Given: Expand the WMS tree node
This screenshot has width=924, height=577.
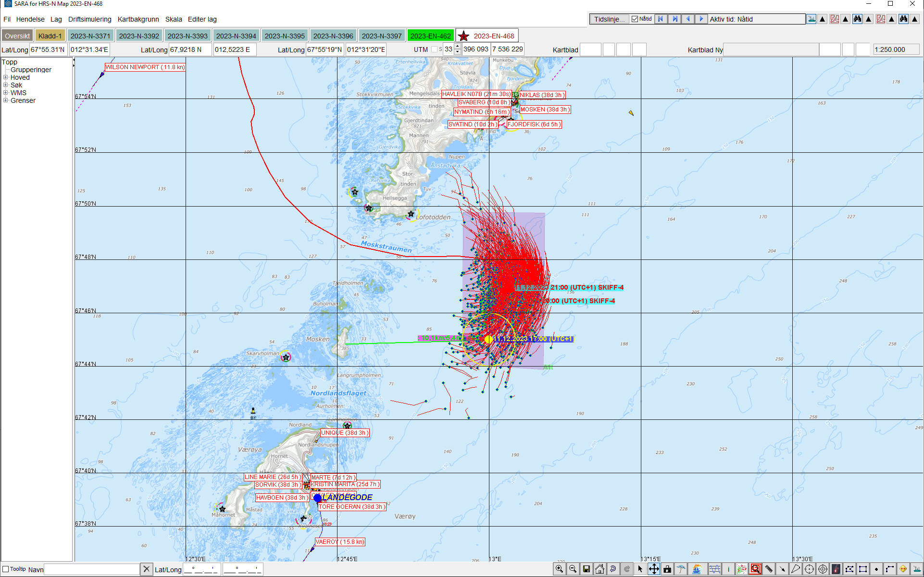Looking at the screenshot, I should coord(6,93).
